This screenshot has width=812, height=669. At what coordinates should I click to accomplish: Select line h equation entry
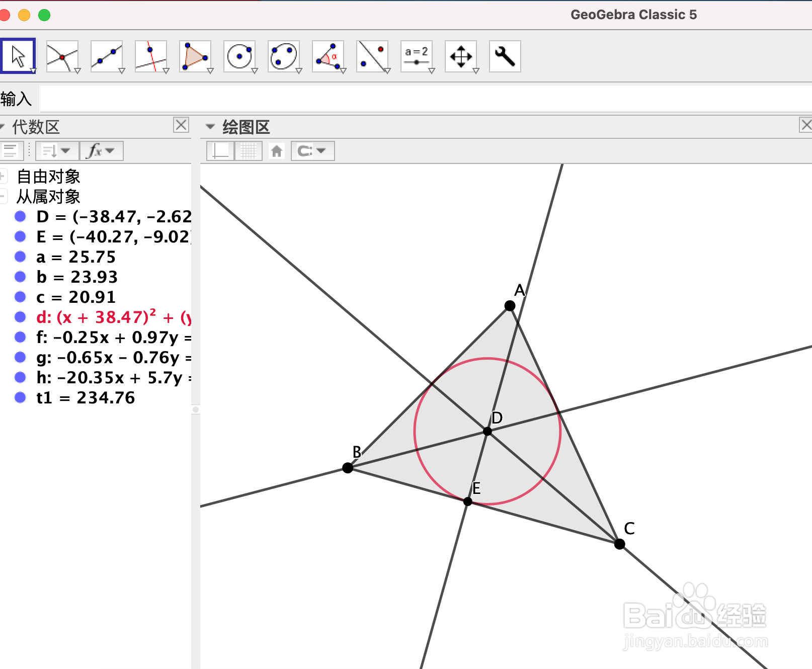(x=114, y=378)
